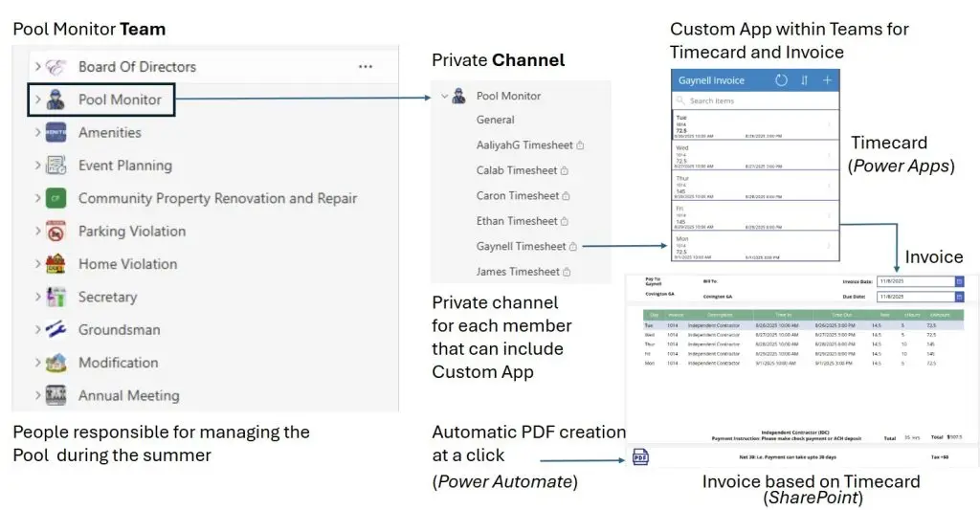Open the Gaynell Timesheet channel

[x=521, y=246]
